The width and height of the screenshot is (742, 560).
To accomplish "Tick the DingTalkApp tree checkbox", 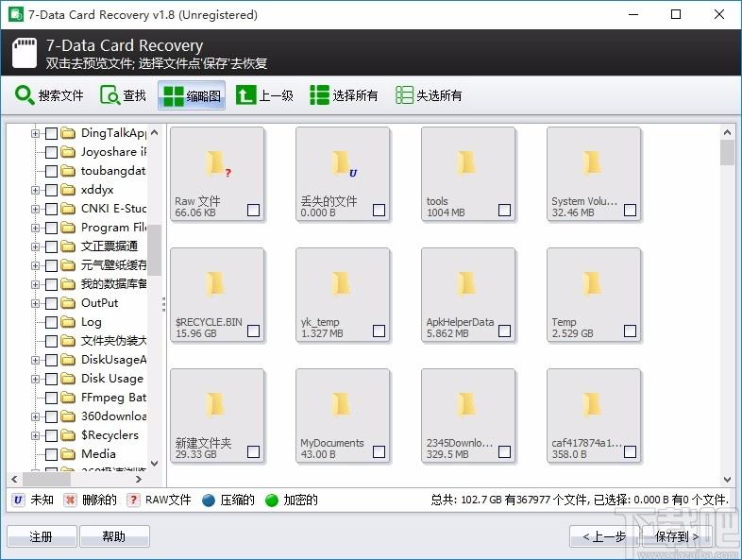I will coord(52,133).
